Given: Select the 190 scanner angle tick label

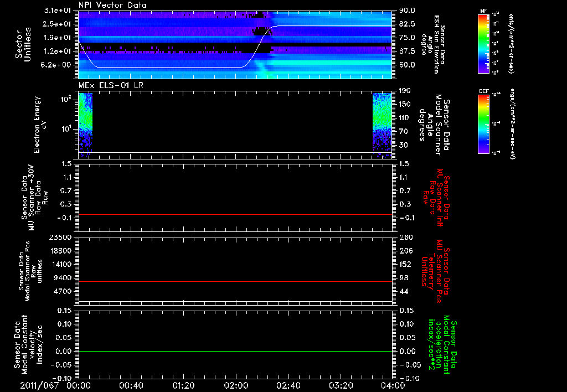Looking at the screenshot, I should [405, 91].
